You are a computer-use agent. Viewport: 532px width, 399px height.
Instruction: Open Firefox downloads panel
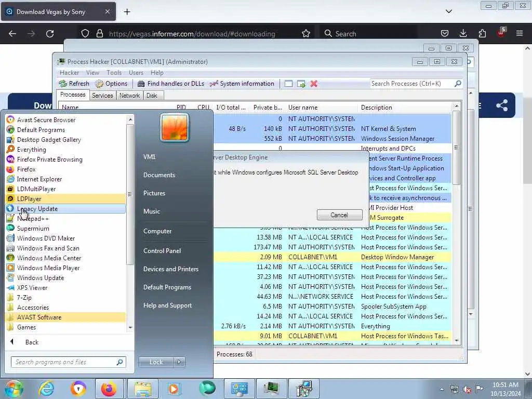tap(463, 33)
